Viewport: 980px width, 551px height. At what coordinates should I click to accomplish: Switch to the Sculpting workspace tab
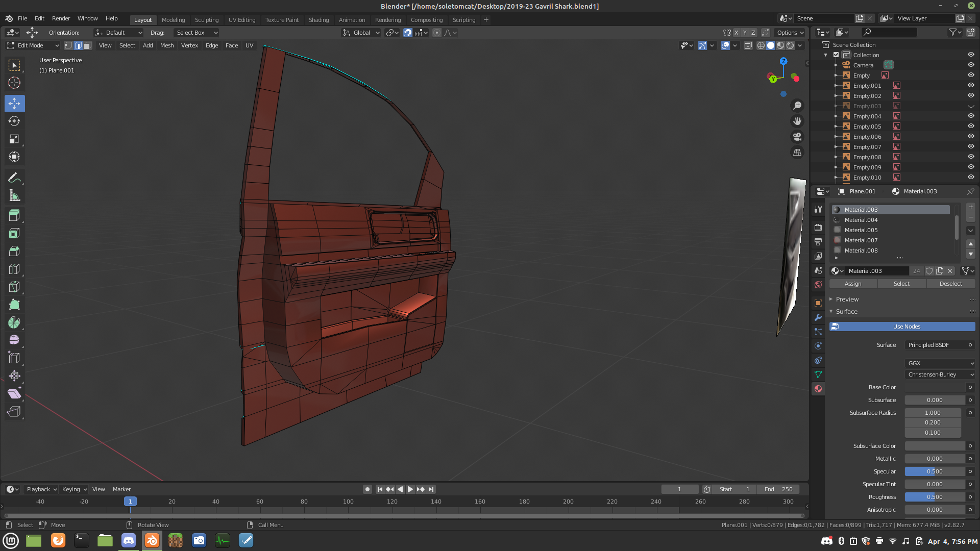click(206, 20)
